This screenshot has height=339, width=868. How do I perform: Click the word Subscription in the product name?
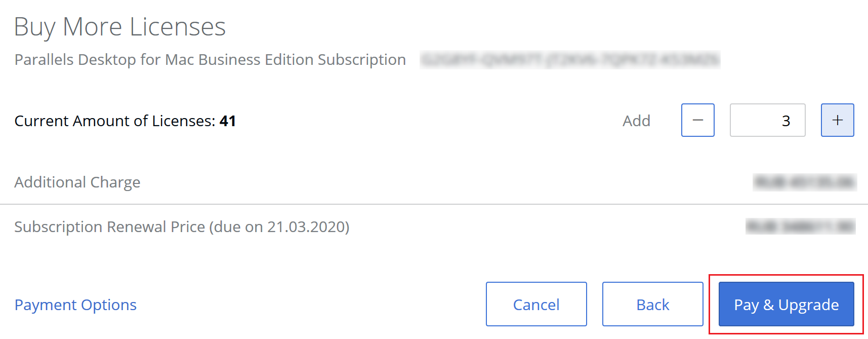click(361, 60)
